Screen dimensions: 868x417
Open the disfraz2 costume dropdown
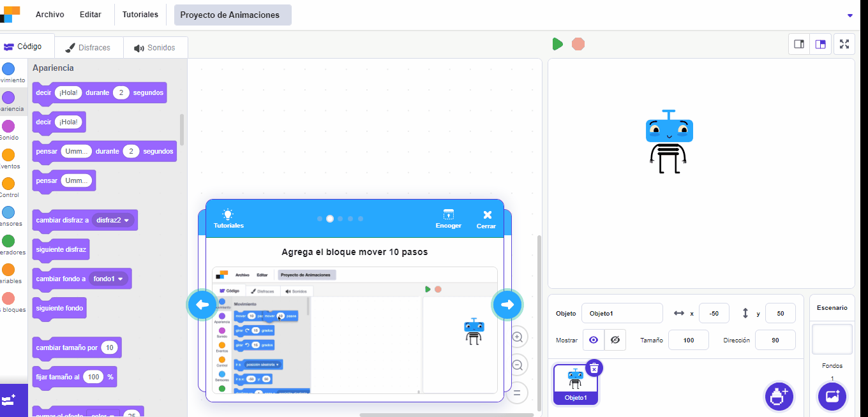pos(113,220)
